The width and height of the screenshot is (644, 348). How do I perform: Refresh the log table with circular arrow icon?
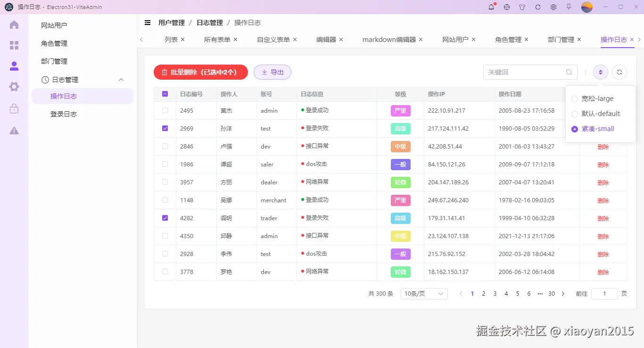pos(619,72)
